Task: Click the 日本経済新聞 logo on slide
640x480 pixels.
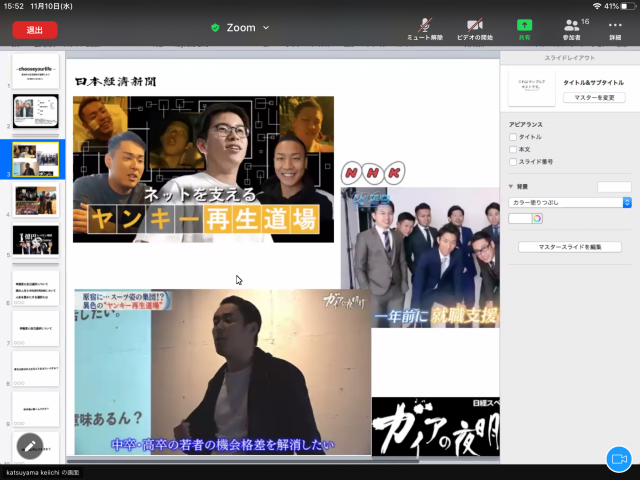Action: [116, 82]
